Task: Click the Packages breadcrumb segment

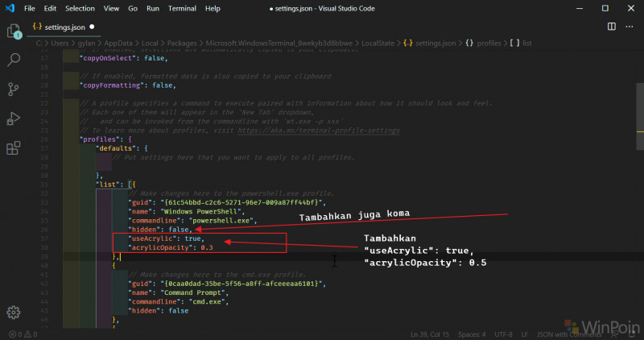Action: pos(182,44)
